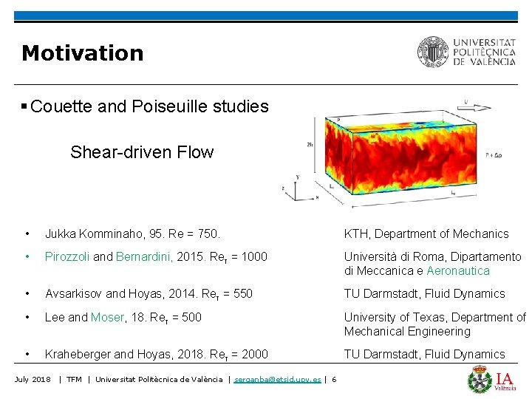The height and width of the screenshot is (399, 532).
Task: Click the green 'Moser' name
Action: (108, 317)
